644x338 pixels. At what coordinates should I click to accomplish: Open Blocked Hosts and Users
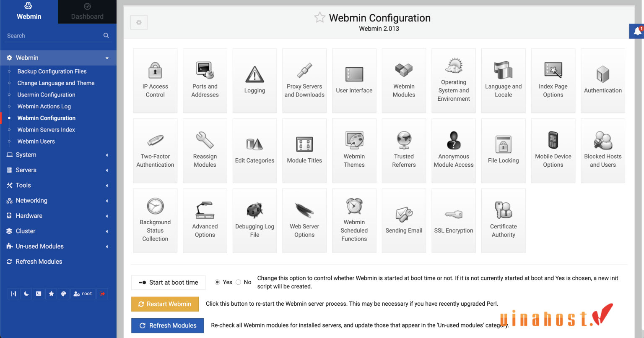pyautogui.click(x=603, y=151)
